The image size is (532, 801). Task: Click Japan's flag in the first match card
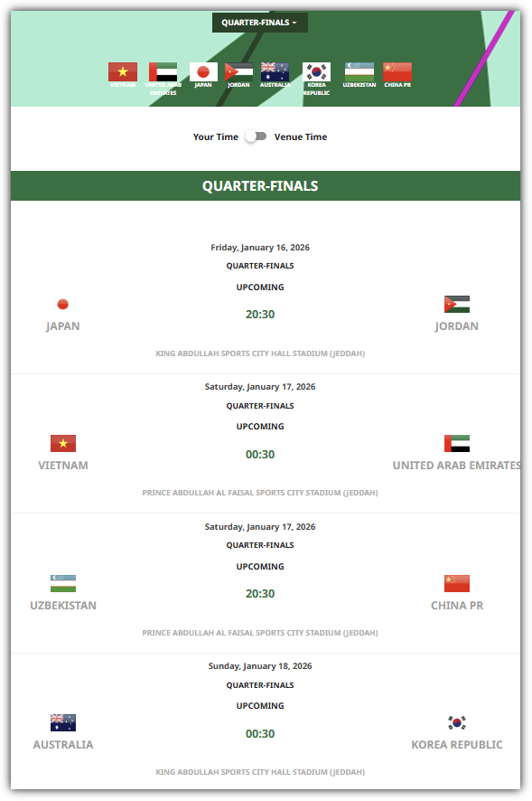click(62, 304)
